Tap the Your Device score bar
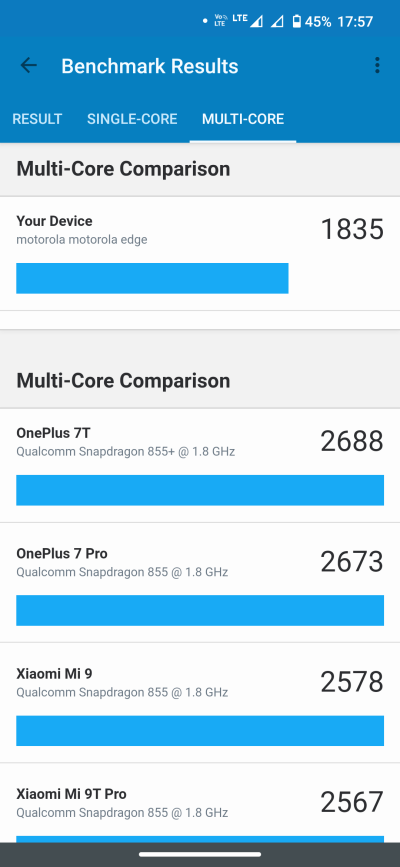The height and width of the screenshot is (867, 400). pyautogui.click(x=152, y=278)
